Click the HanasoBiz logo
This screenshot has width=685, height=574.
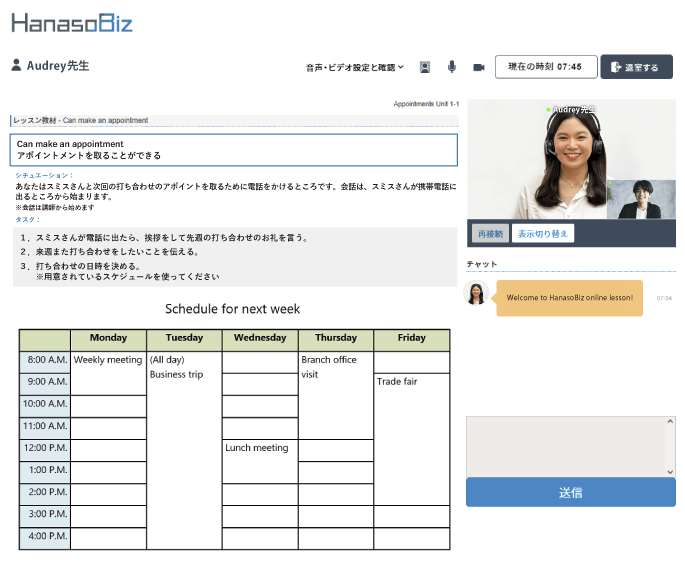point(72,23)
